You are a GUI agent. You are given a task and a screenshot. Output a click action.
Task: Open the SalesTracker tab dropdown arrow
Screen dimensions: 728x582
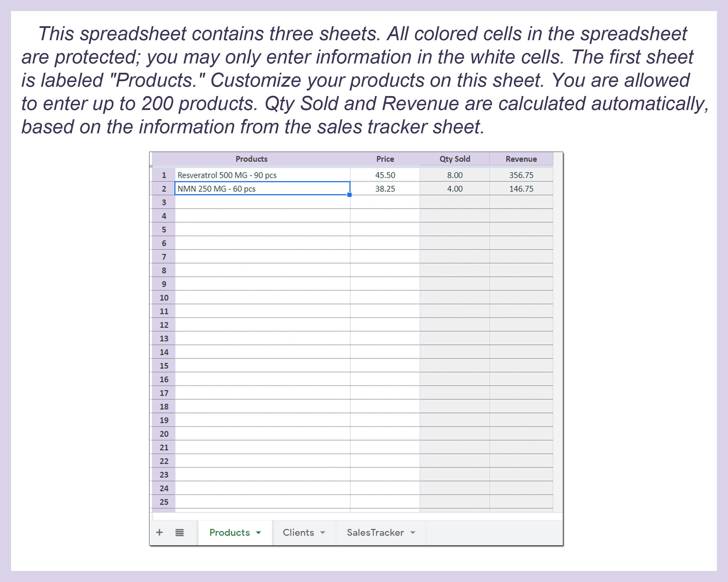coord(413,533)
